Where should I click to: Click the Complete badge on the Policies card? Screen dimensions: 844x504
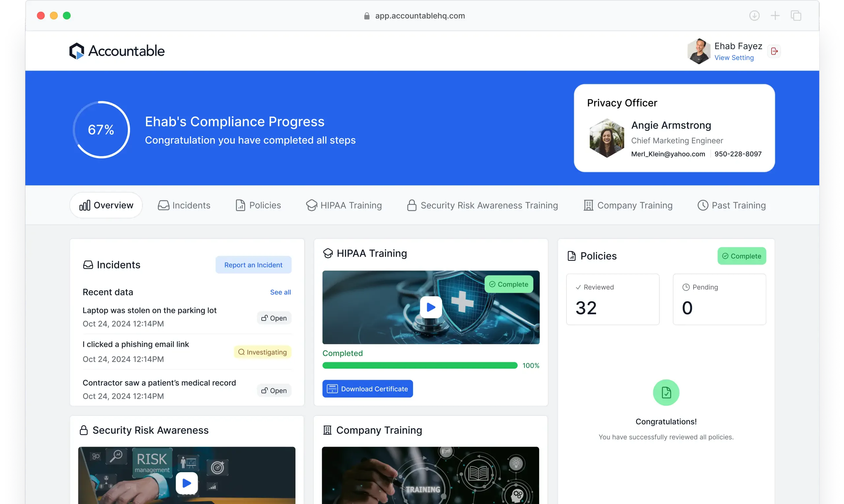pyautogui.click(x=742, y=256)
